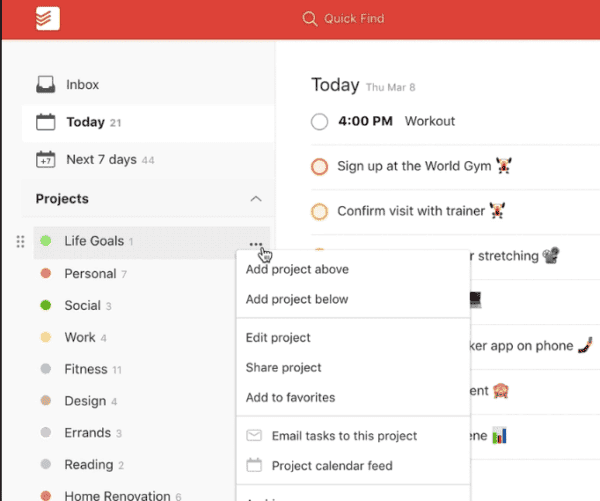Click the bar chart emoji task icon
Viewport: 600px width, 501px height.
(x=499, y=436)
